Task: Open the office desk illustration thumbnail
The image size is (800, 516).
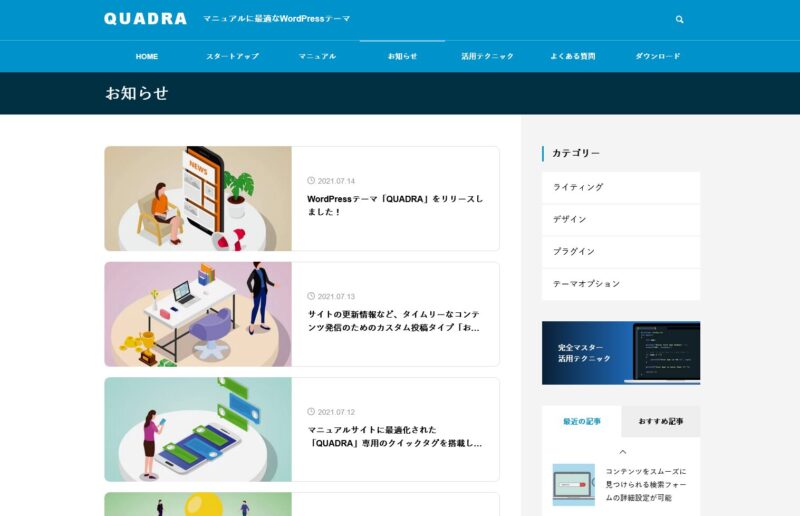Action: pyautogui.click(x=198, y=314)
